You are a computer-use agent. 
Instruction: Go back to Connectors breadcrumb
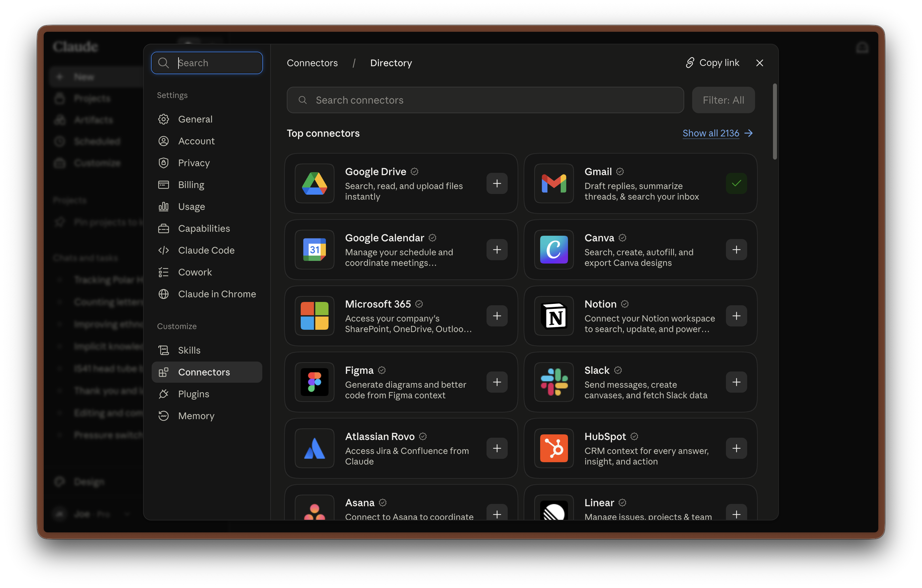click(x=312, y=63)
